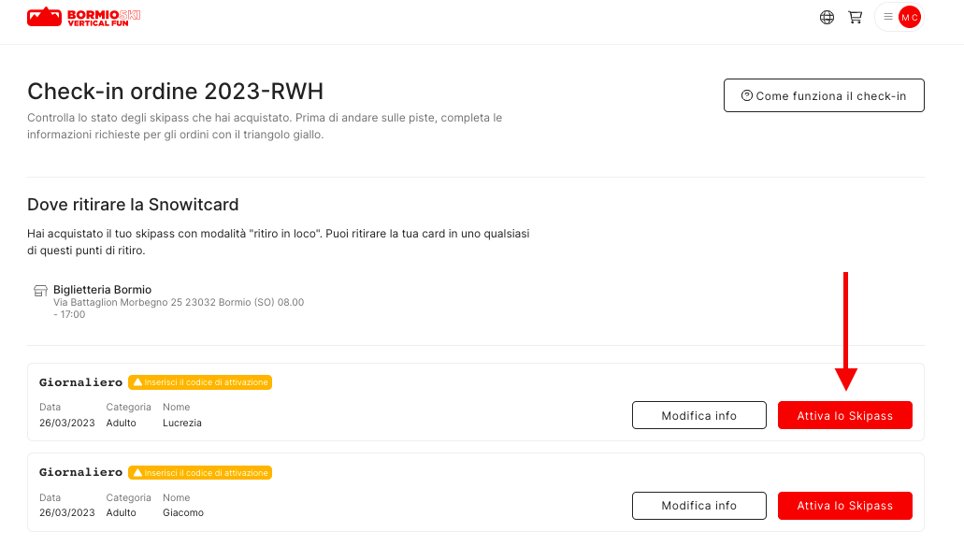Click the Biglietteria Bormio shop icon
Viewport: 964px width, 560px height.
pos(40,290)
